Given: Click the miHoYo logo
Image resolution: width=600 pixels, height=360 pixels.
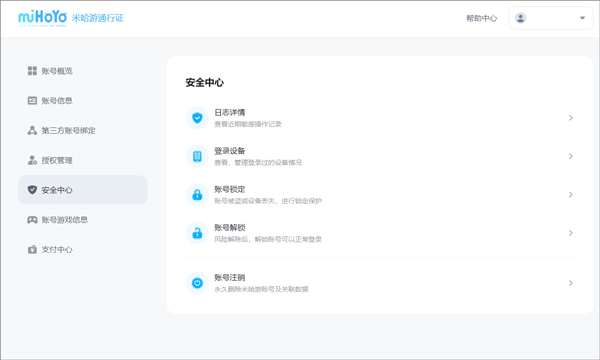Looking at the screenshot, I should click(42, 18).
